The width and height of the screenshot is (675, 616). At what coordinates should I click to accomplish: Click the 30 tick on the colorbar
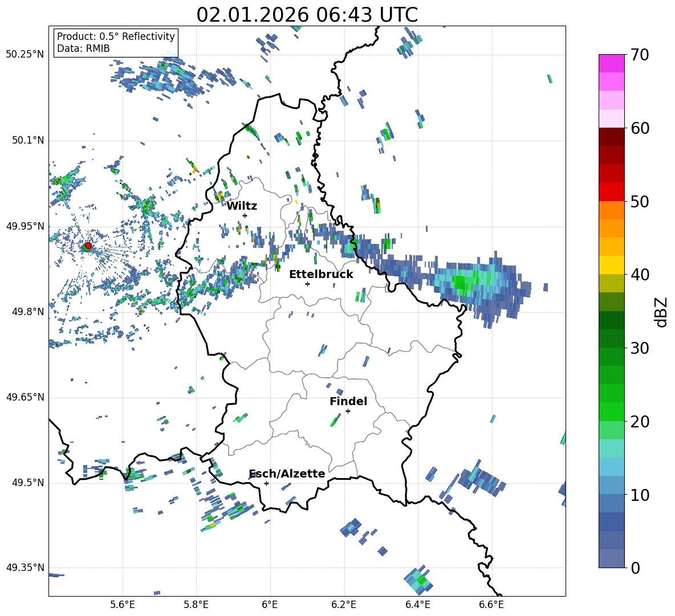[639, 348]
